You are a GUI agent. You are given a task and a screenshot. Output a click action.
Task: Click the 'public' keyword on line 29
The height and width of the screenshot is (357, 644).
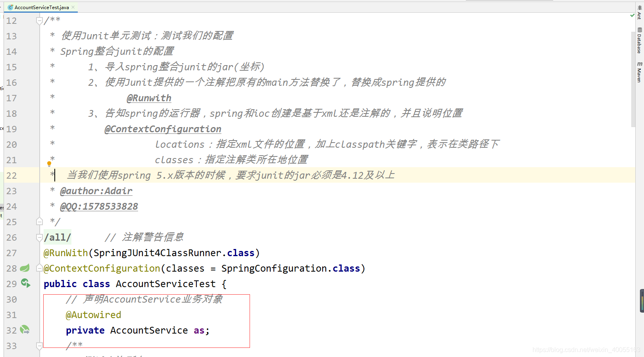click(60, 284)
